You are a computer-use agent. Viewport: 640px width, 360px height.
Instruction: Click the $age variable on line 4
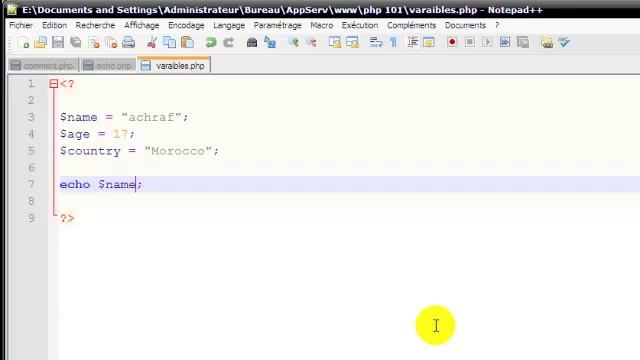coord(75,134)
